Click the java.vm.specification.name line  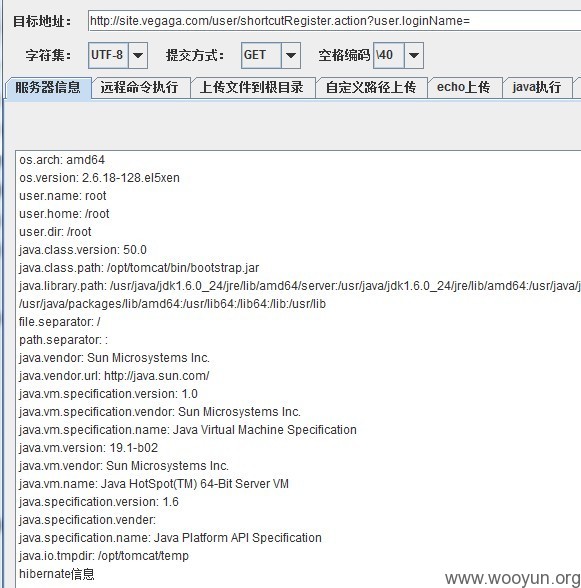[x=188, y=430]
